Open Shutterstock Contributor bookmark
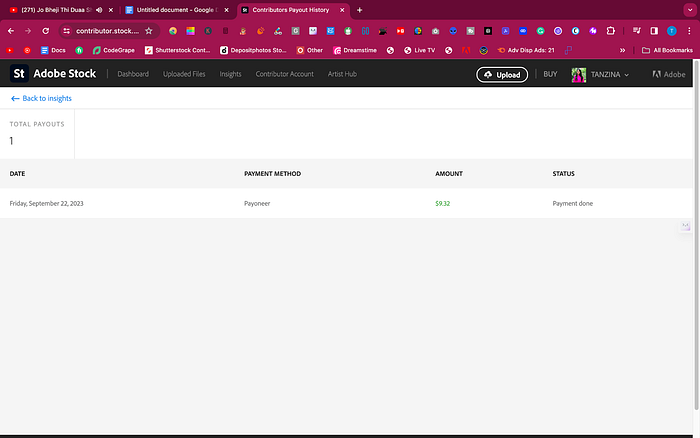Image resolution: width=700 pixels, height=438 pixels. 177,50
